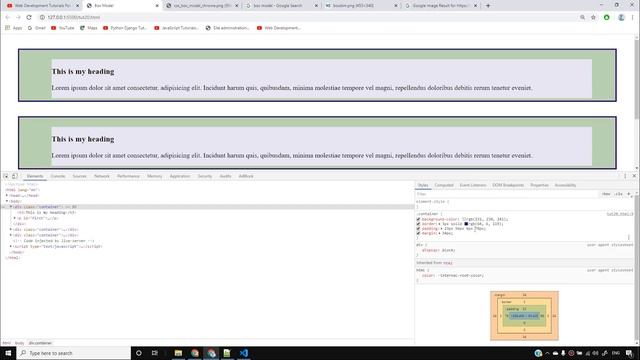
Task: Click the Windows taskbar search box
Action: 74,353
